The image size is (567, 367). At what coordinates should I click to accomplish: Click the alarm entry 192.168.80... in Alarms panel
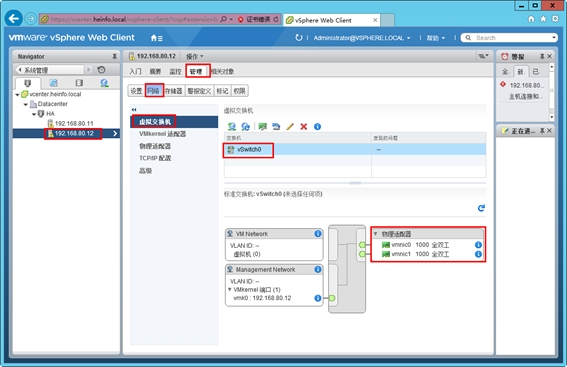click(526, 85)
